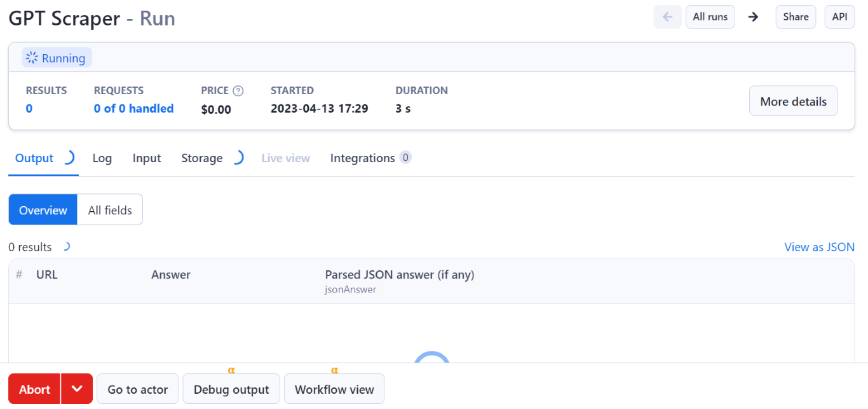Click the Running status badge

(x=57, y=58)
